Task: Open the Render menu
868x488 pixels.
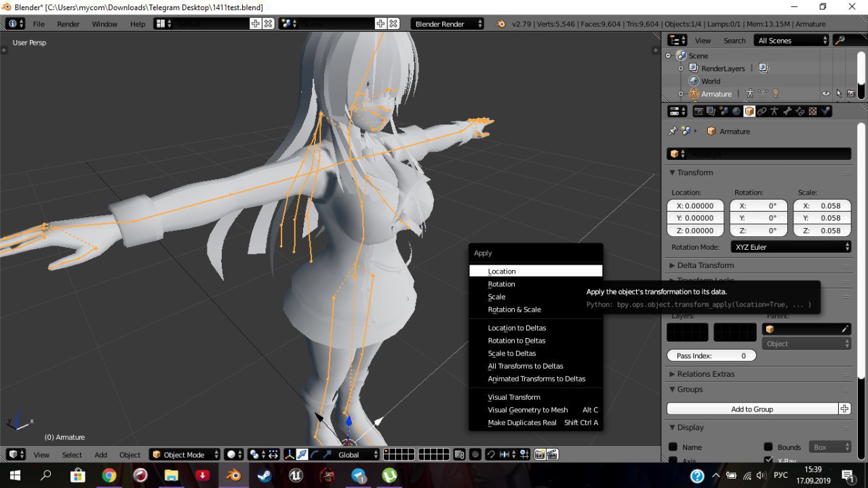Action: pos(68,24)
